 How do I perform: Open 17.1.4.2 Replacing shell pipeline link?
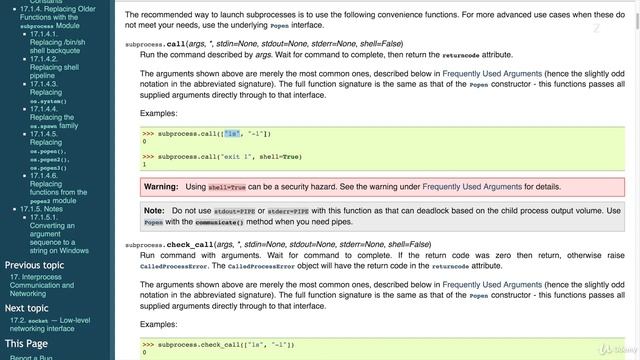[x=54, y=67]
